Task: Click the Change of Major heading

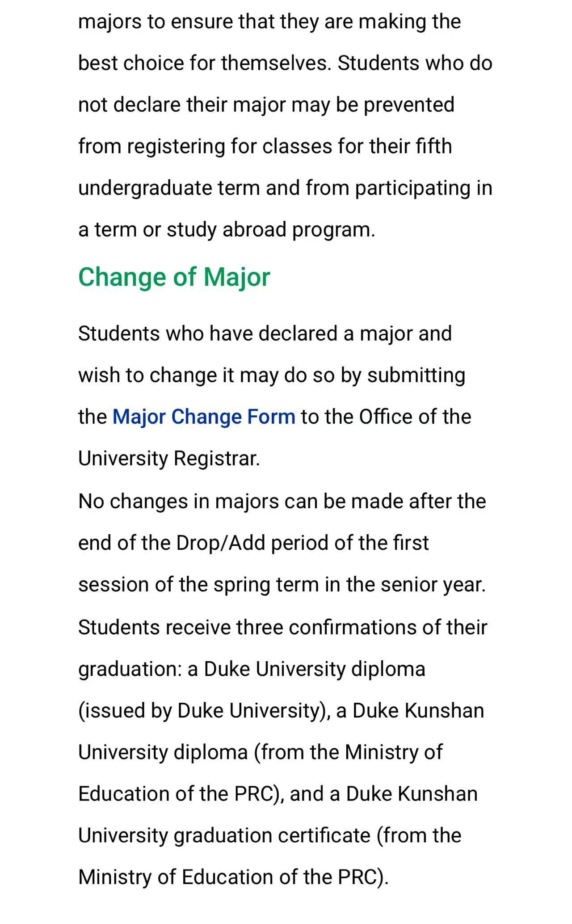Action: pos(174,277)
